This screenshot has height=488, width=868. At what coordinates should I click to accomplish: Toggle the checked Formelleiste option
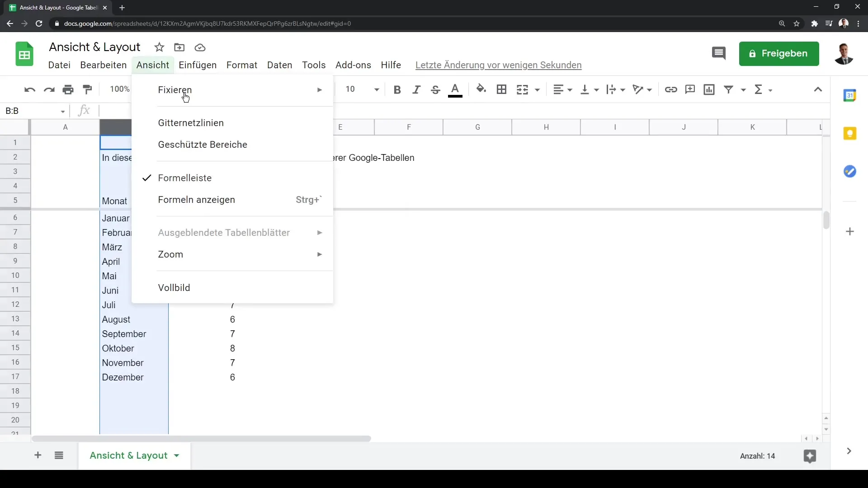click(x=232, y=178)
